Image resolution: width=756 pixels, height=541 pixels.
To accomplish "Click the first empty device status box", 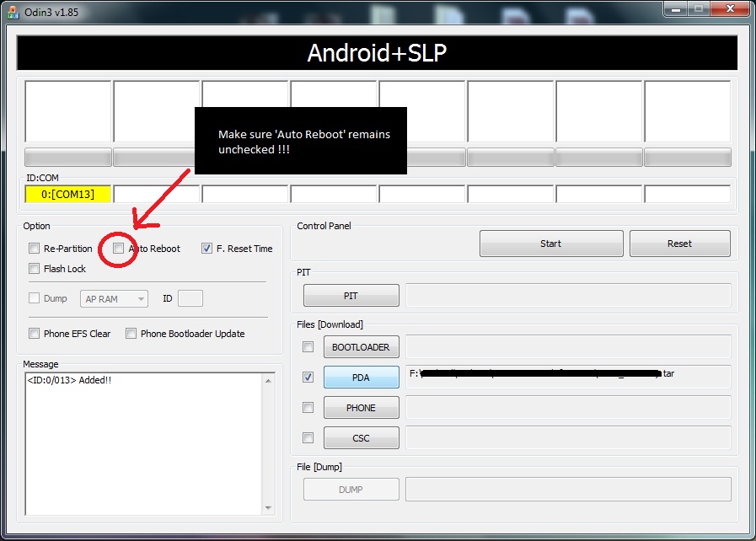I will [68, 111].
